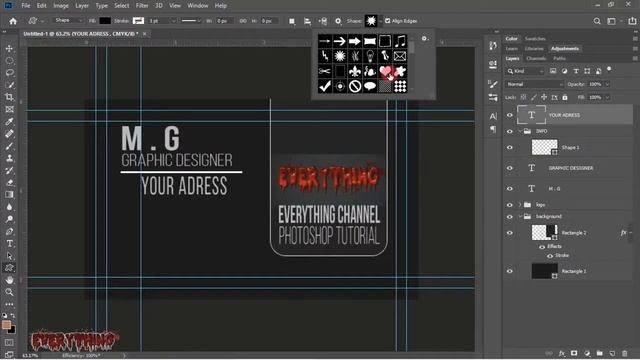
Task: Switch to the Libraries tab
Action: click(534, 49)
